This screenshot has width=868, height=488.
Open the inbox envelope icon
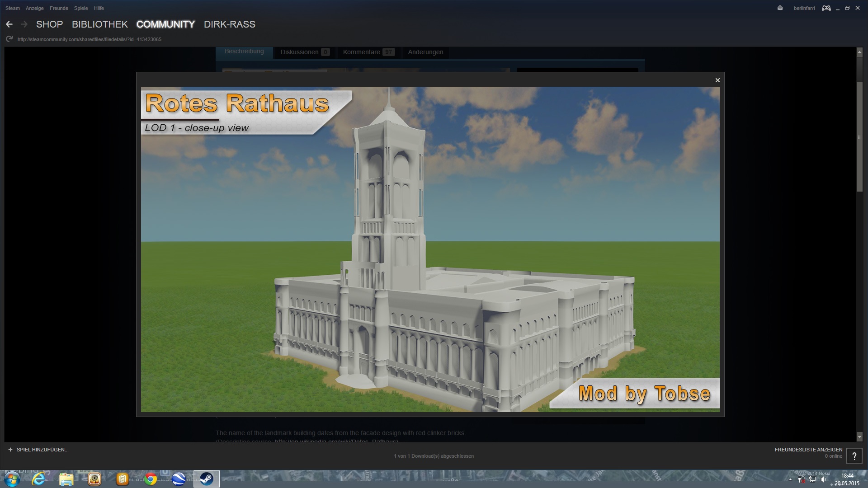point(780,8)
